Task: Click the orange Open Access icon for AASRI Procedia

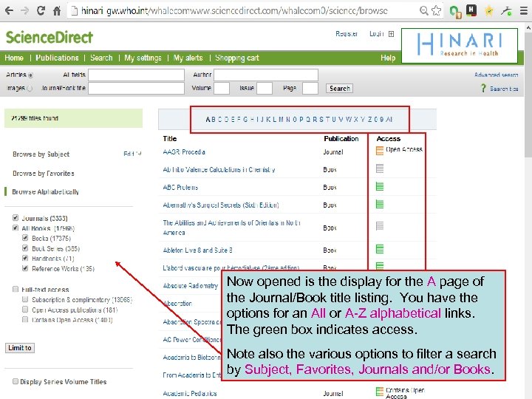Action: click(x=380, y=150)
